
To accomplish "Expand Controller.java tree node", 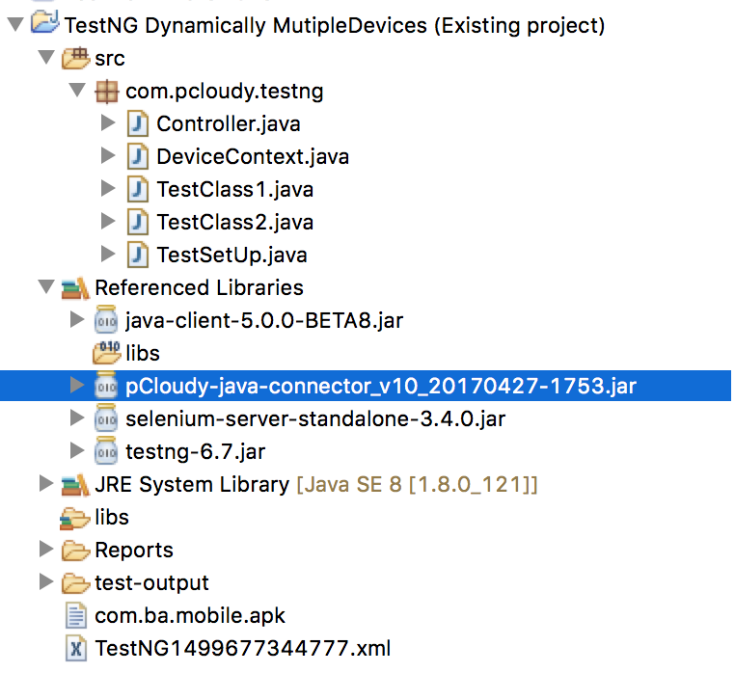I will (108, 122).
